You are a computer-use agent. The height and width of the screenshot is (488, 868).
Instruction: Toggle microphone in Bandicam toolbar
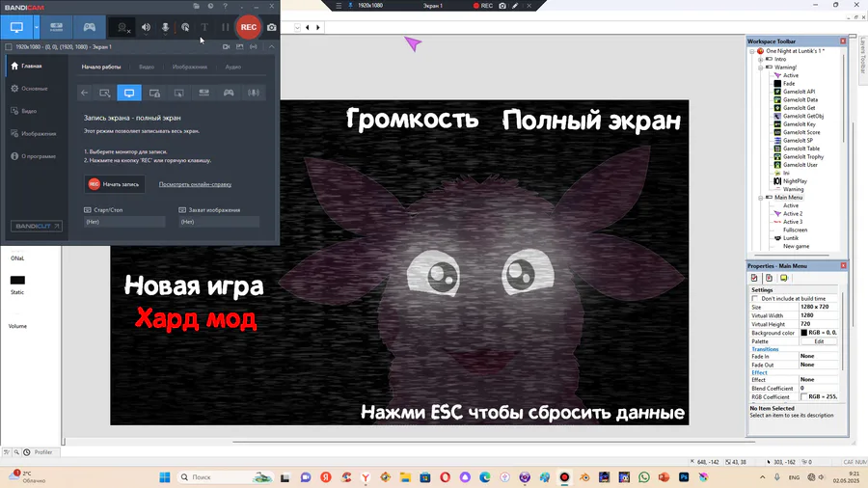click(165, 27)
